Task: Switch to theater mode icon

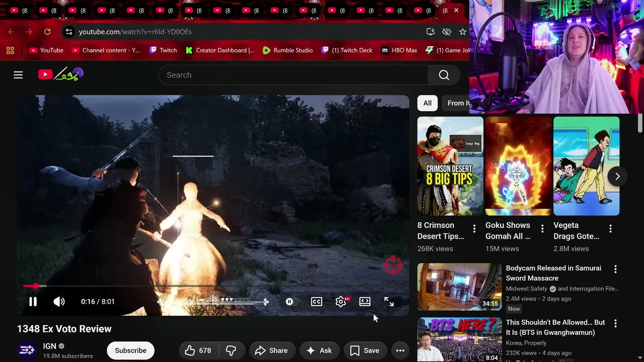Action: click(x=365, y=302)
